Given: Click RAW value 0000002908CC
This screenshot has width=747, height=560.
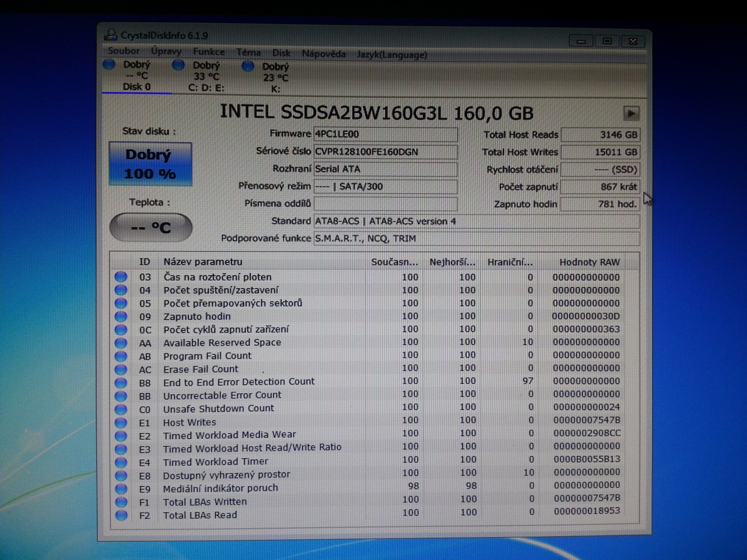Looking at the screenshot, I should click(x=587, y=433).
